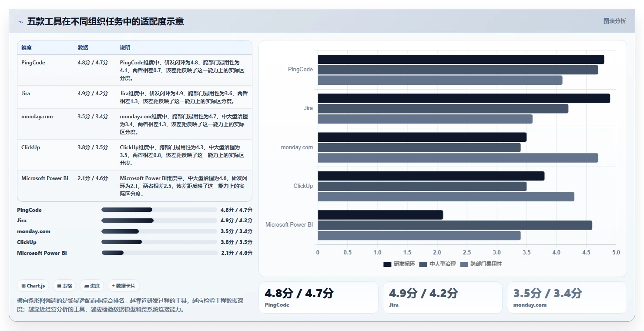Click the Microsoft Power BI progress bar

click(159, 253)
